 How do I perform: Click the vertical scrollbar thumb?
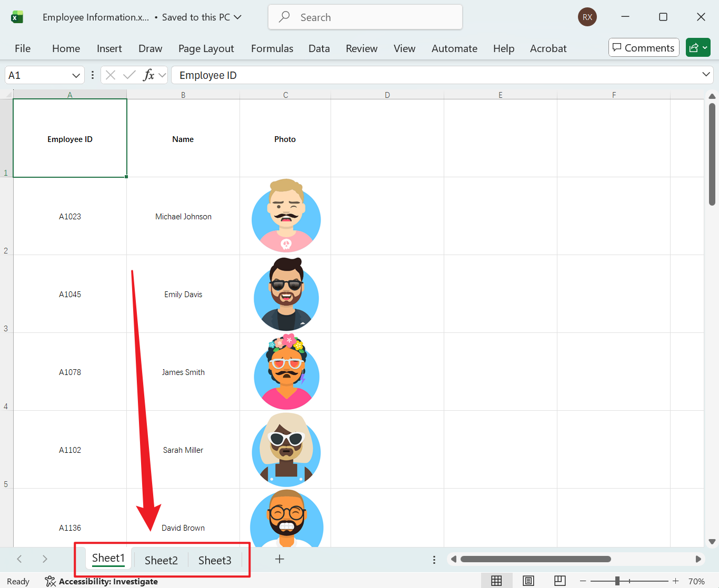tap(712, 153)
